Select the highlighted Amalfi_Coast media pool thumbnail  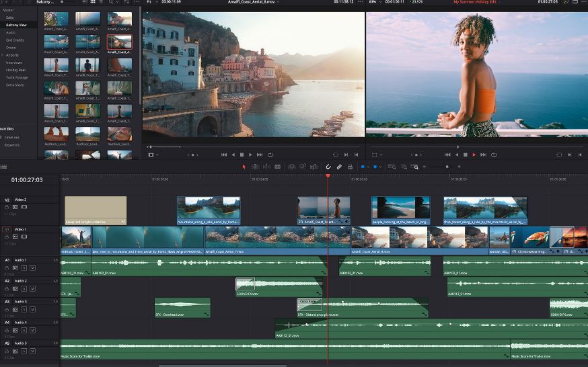(x=120, y=42)
